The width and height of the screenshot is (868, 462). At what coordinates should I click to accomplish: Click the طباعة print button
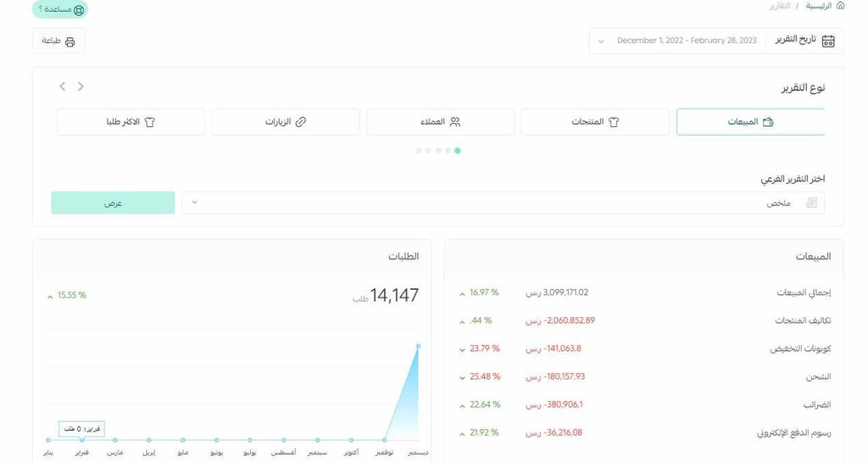(58, 42)
